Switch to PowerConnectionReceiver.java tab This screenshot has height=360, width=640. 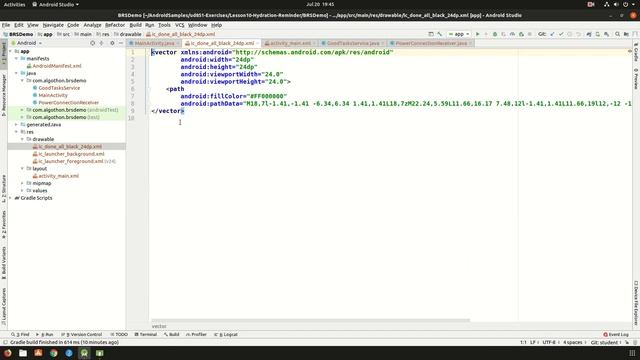click(x=431, y=43)
